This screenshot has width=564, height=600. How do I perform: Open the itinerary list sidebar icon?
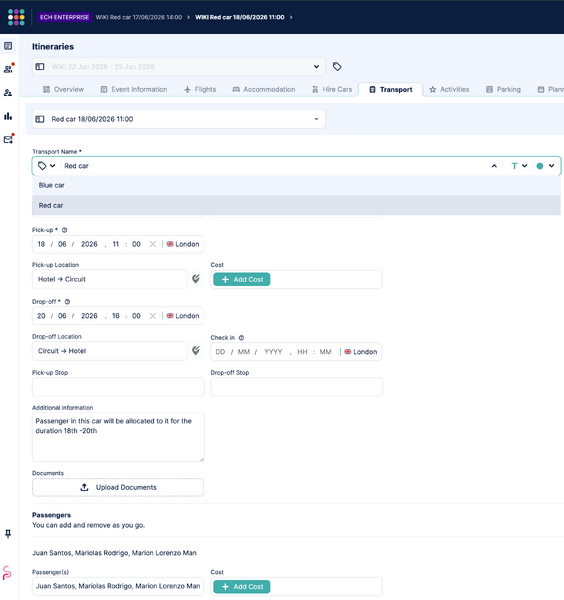coord(8,46)
